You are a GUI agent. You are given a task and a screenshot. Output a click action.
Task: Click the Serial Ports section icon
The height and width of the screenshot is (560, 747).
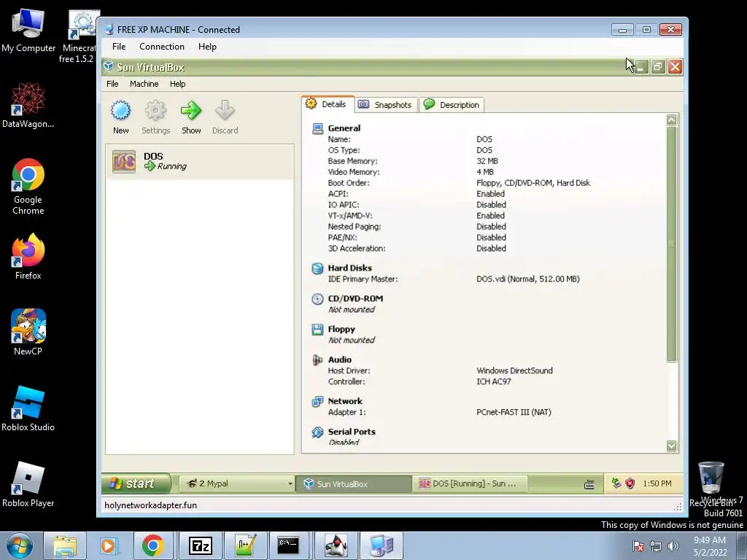coord(317,432)
